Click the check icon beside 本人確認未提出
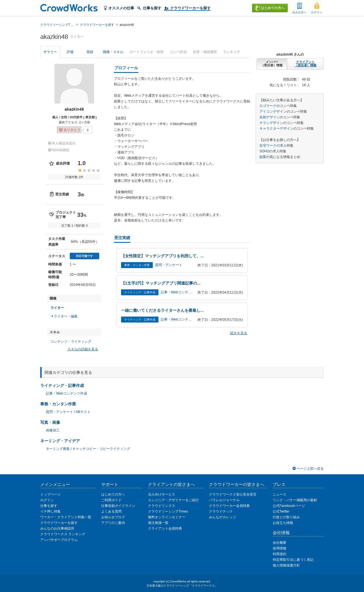364x592 pixels. (50, 143)
